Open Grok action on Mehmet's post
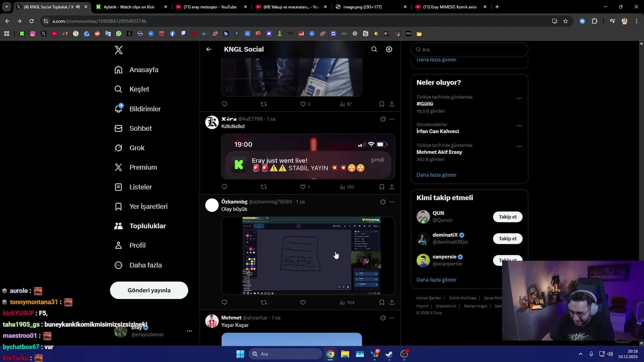This screenshot has width=644, height=362. coord(383,318)
